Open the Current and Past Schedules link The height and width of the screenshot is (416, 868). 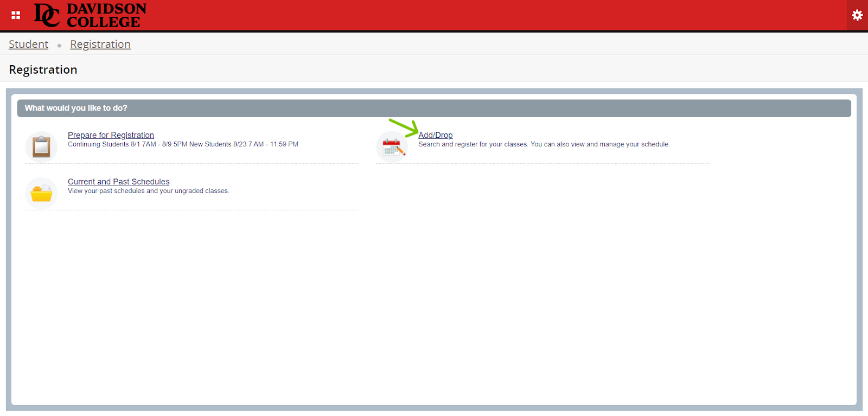point(118,182)
